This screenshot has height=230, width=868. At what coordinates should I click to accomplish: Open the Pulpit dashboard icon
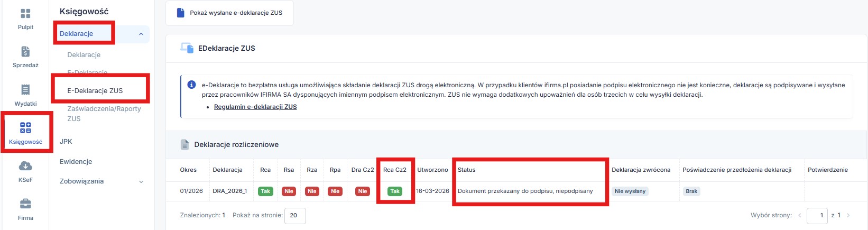[25, 14]
